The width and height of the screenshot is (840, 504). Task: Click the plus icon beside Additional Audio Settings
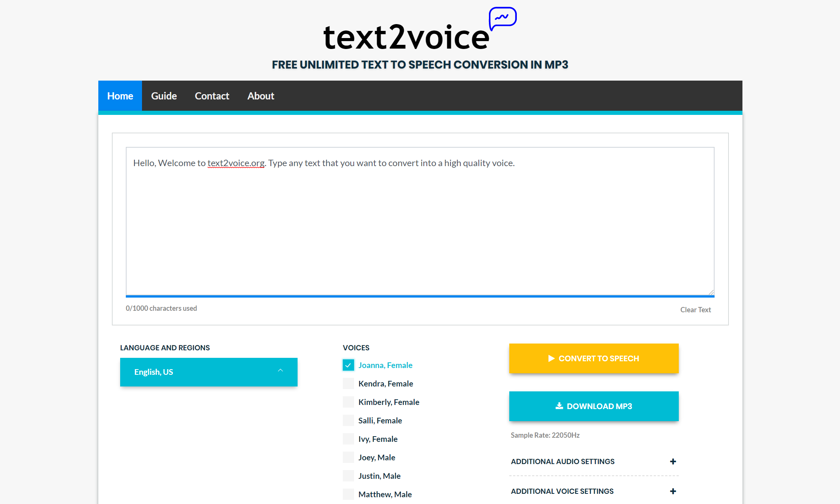(673, 461)
